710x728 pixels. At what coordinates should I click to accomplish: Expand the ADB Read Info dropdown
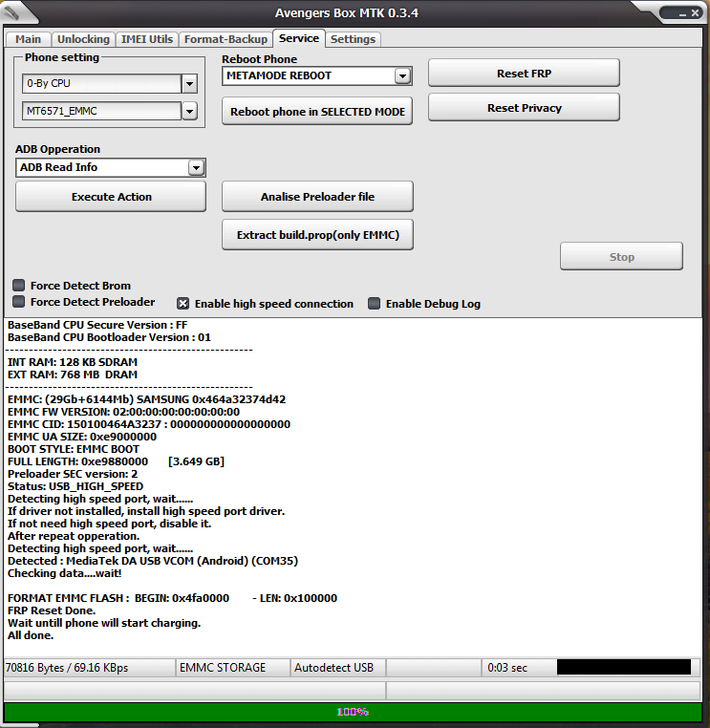point(196,167)
